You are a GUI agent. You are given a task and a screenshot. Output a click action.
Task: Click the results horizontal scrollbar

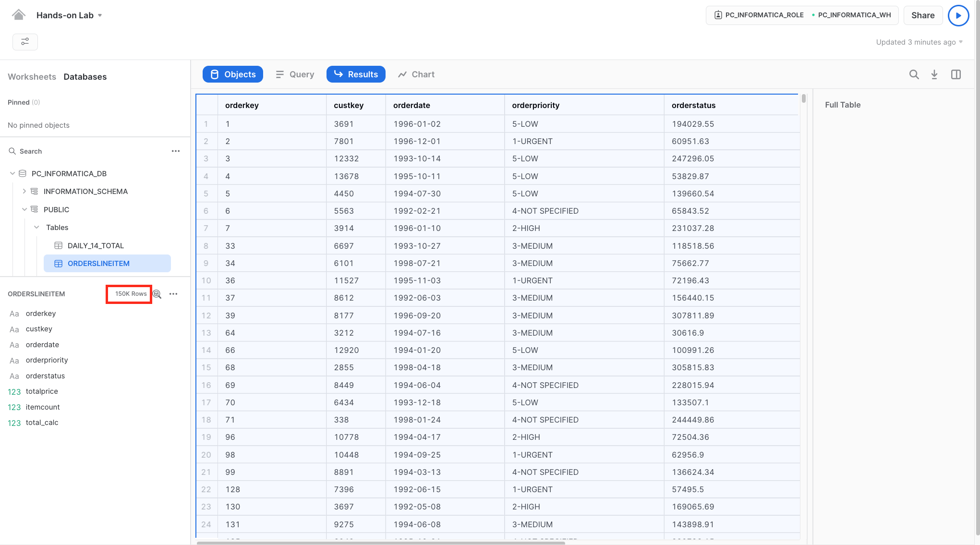click(x=381, y=543)
